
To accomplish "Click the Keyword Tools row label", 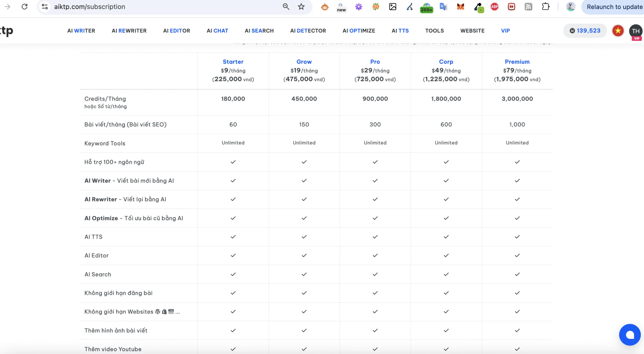I will pyautogui.click(x=105, y=143).
